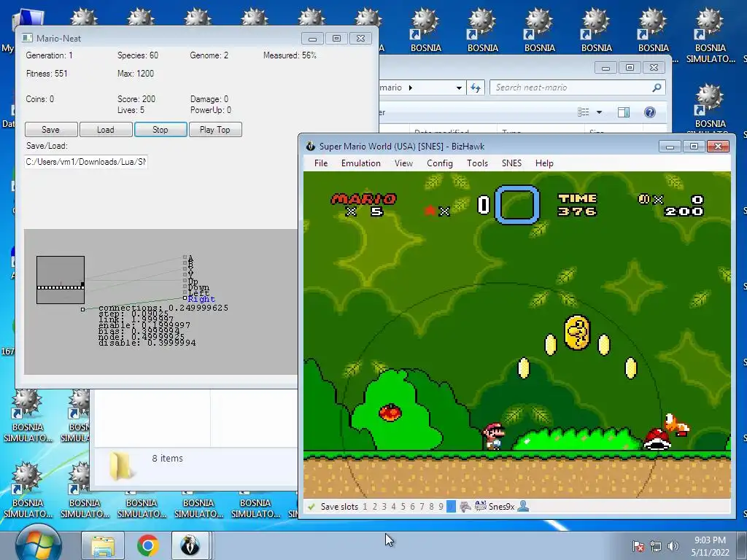The height and width of the screenshot is (560, 747).
Task: Click the BizHawk title bar app icon
Action: [x=311, y=146]
